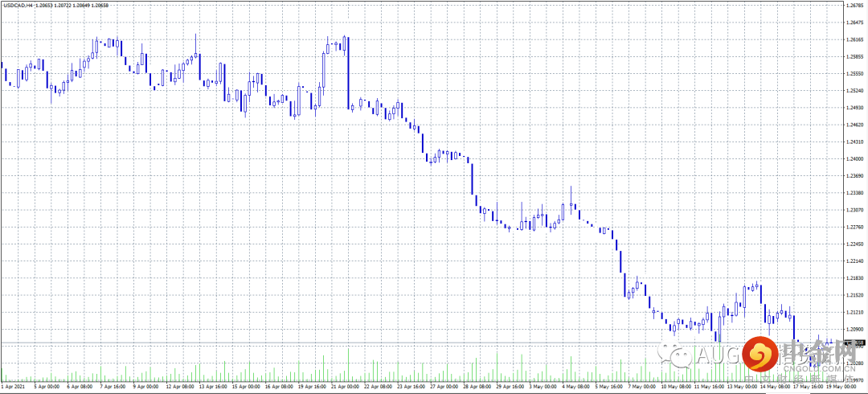Image resolution: width=868 pixels, height=394 pixels.
Task: Click the 3 May 00:00 time label
Action: point(543,386)
